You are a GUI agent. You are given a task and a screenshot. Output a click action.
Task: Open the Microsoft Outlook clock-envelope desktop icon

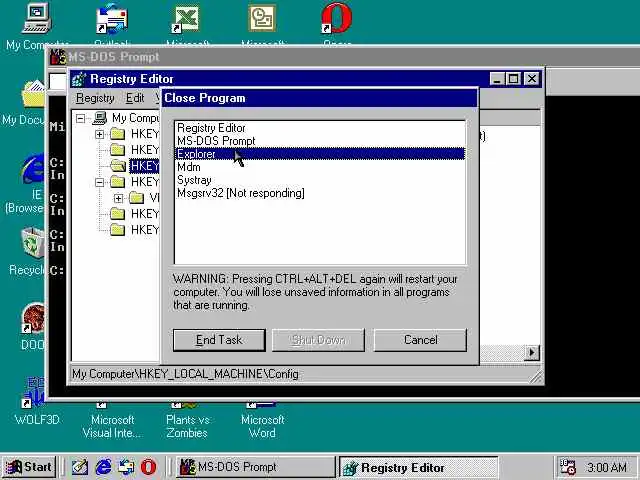coord(262,18)
